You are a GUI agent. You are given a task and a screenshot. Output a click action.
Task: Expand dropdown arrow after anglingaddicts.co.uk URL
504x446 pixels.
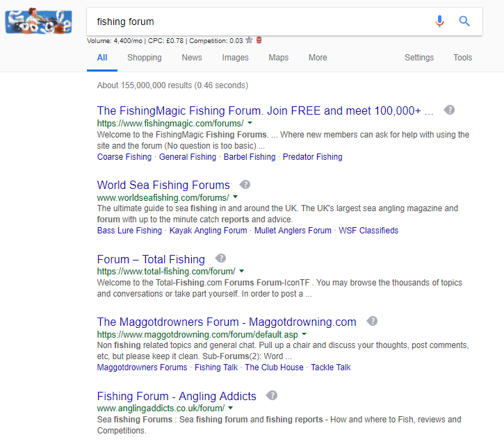(231, 408)
